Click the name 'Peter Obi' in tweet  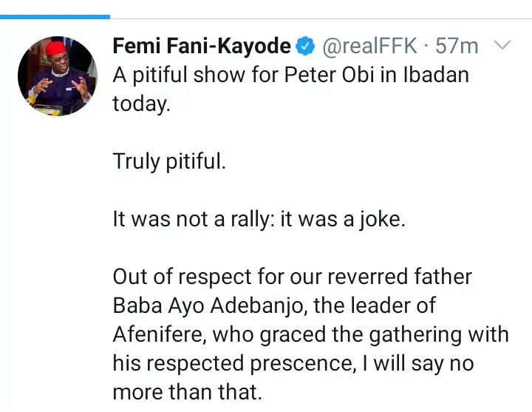[x=329, y=75]
